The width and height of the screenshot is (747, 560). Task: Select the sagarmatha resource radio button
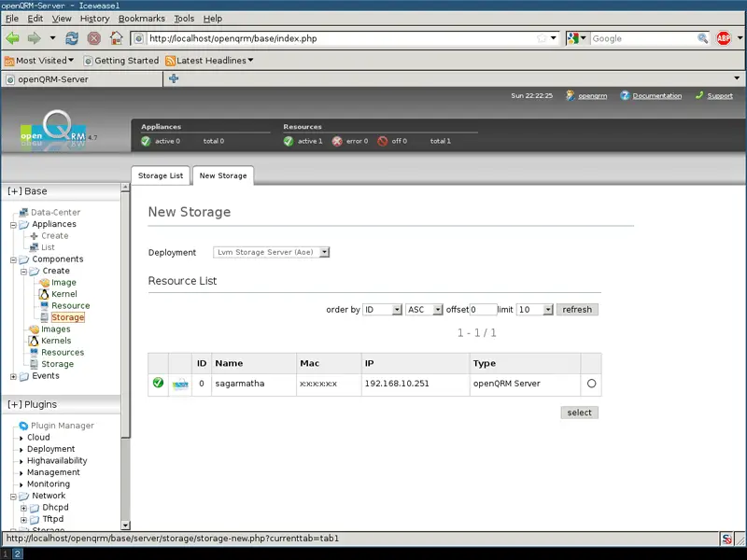click(591, 384)
